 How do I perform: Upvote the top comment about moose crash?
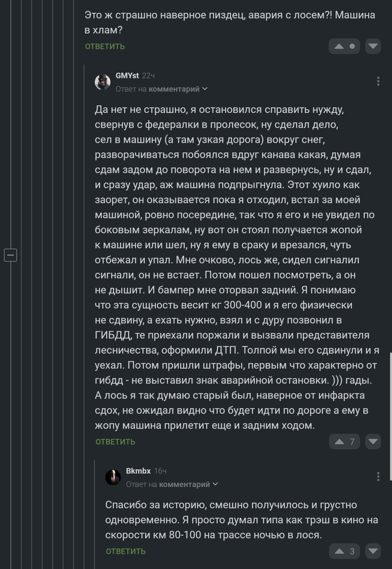point(339,46)
